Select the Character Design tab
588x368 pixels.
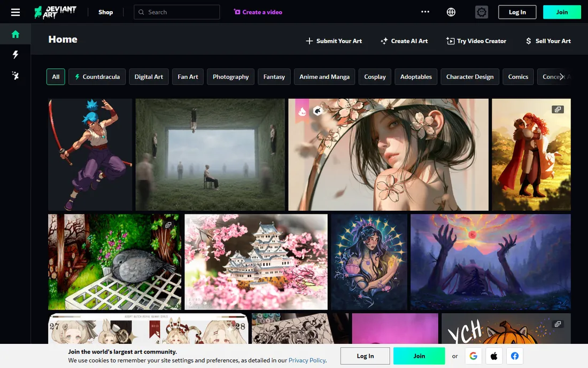tap(470, 76)
